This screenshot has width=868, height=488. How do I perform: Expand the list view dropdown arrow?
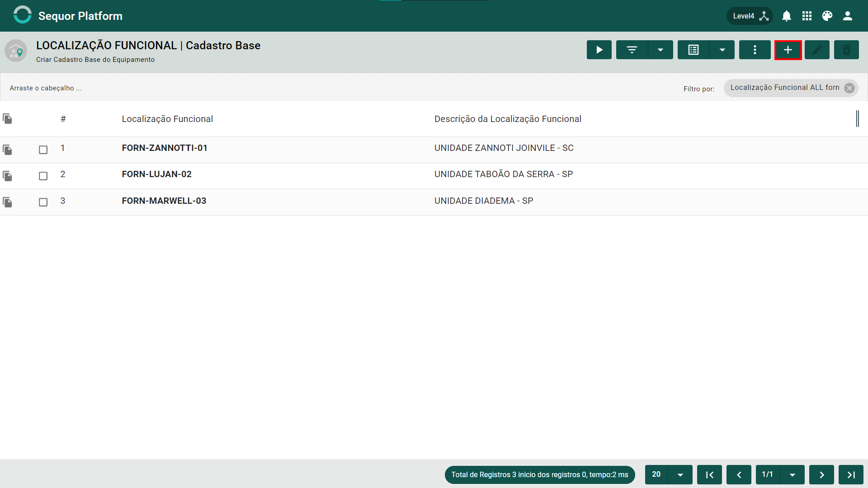[722, 50]
